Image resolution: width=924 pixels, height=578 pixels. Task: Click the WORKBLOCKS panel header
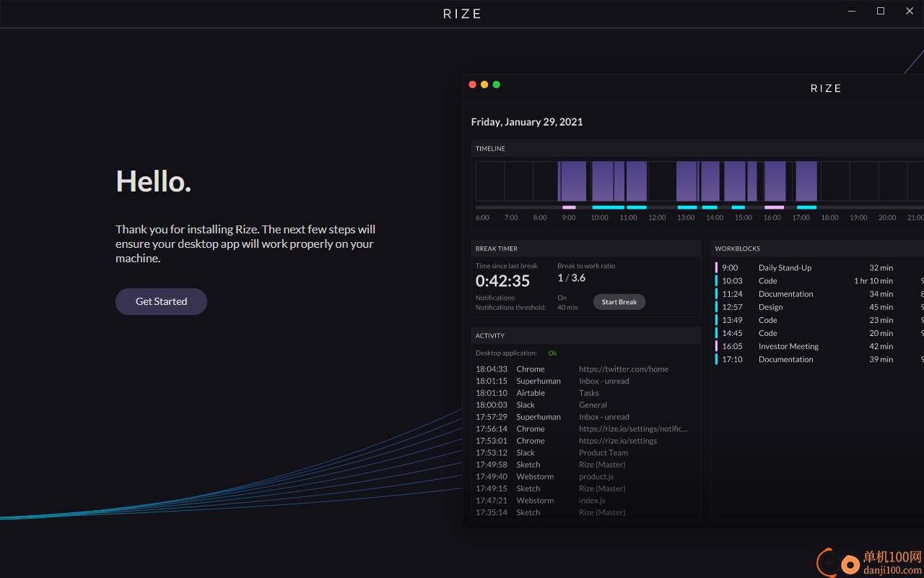pos(817,249)
